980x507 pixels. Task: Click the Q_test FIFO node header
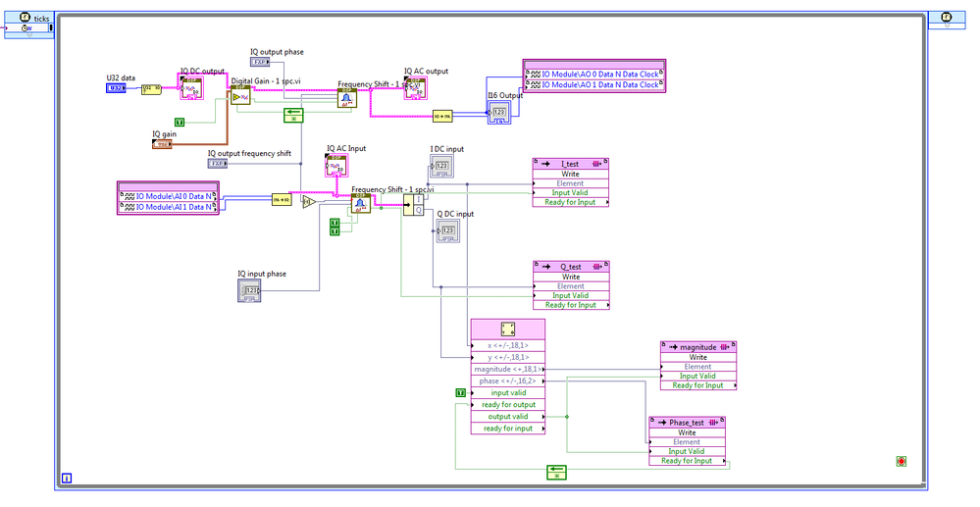571,267
